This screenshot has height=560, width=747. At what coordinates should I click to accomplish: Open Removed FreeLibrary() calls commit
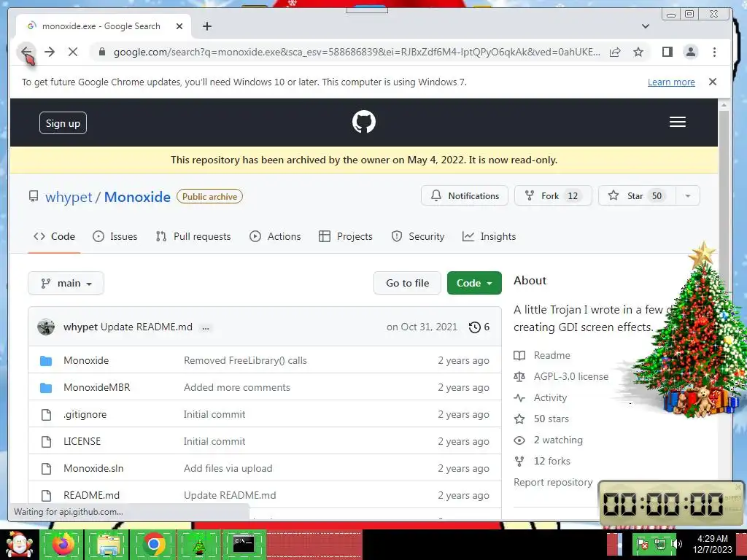245,360
